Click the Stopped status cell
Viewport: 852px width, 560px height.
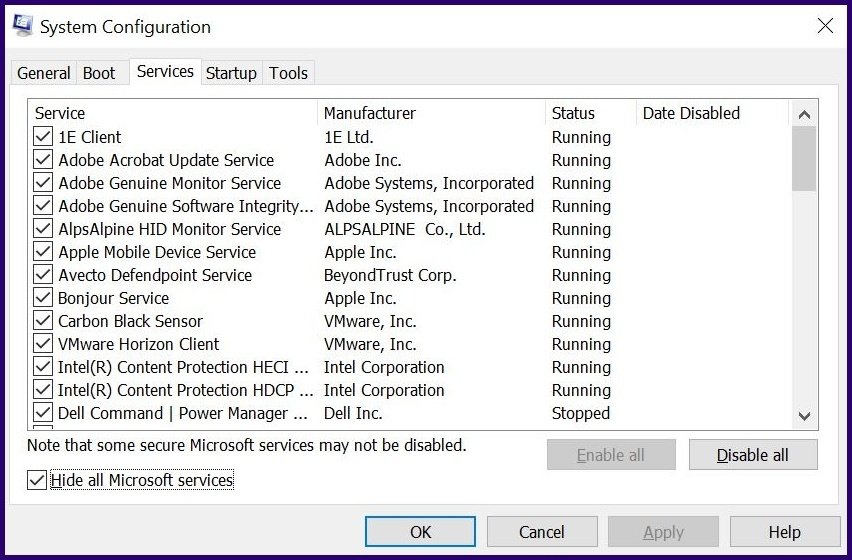pyautogui.click(x=581, y=413)
